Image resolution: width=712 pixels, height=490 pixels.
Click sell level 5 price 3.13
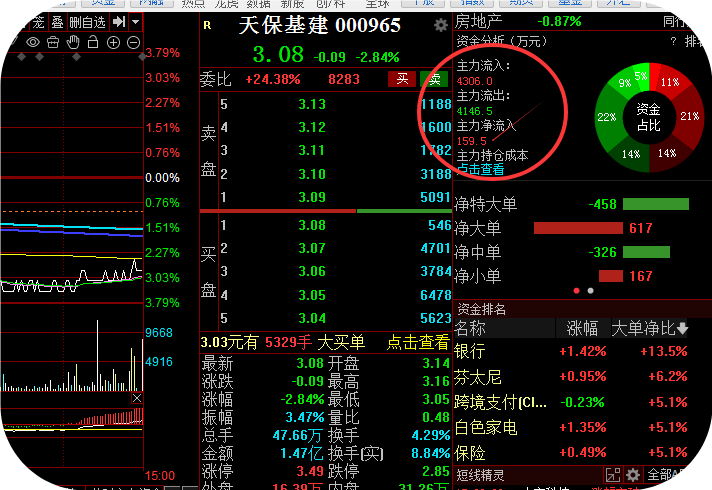click(x=312, y=104)
